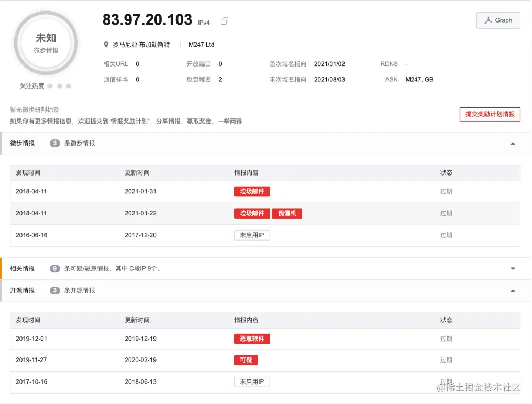Expand the 相关情报 section arrow
The image size is (532, 404).
click(513, 268)
